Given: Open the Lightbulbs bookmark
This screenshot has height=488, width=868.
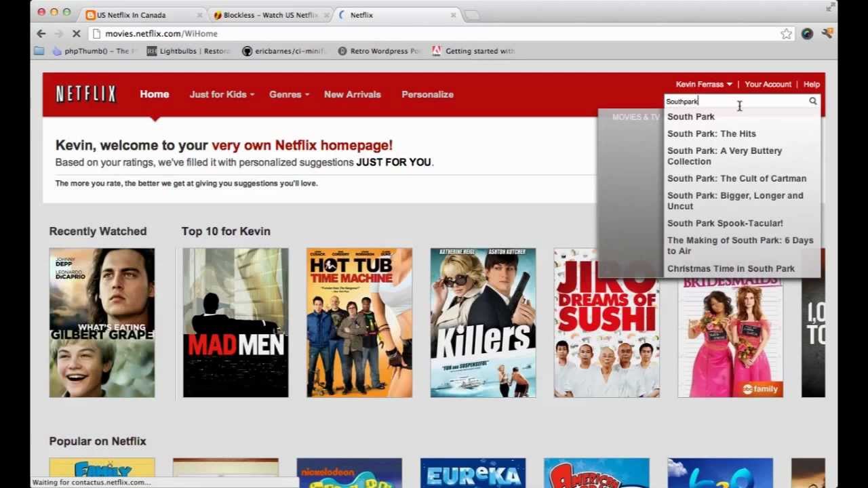Looking at the screenshot, I should pyautogui.click(x=189, y=51).
